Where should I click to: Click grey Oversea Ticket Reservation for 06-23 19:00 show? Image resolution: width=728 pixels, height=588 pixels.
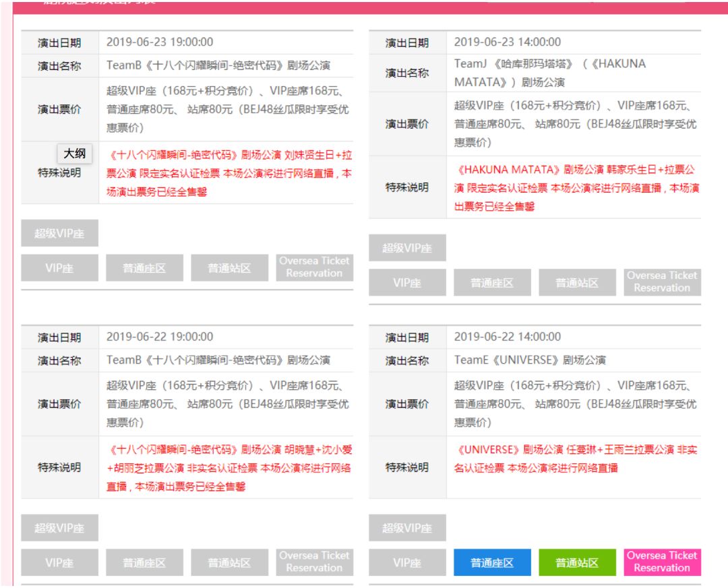point(314,267)
